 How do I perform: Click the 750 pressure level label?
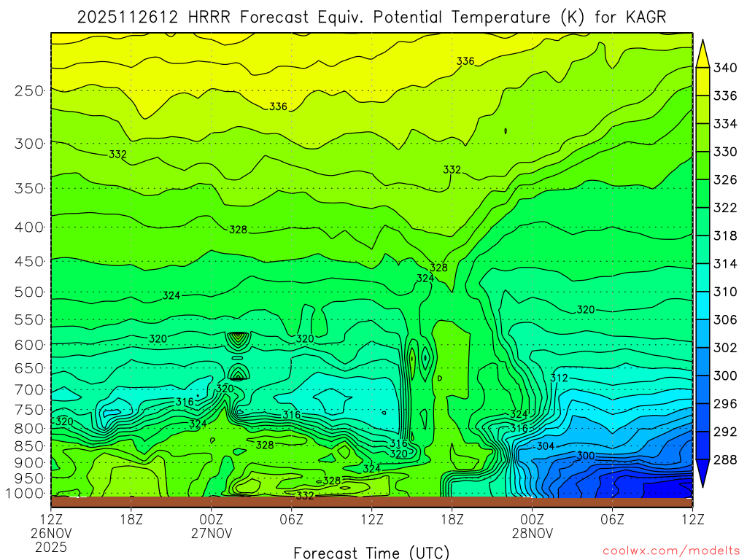[29, 410]
